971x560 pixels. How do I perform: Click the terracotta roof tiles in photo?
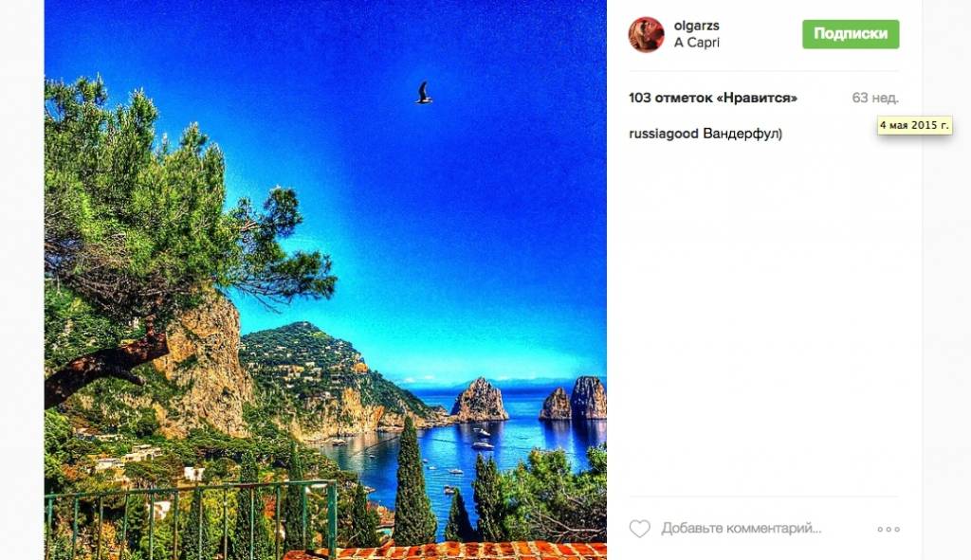pyautogui.click(x=445, y=551)
